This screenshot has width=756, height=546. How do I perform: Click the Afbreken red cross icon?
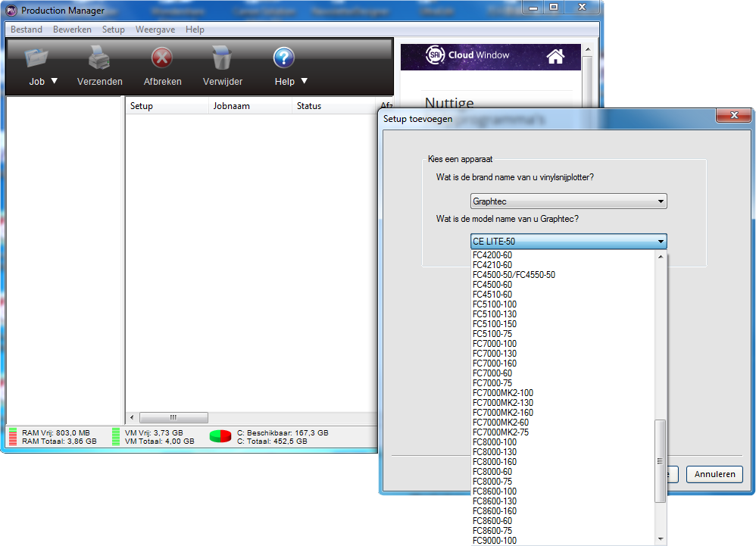(162, 58)
